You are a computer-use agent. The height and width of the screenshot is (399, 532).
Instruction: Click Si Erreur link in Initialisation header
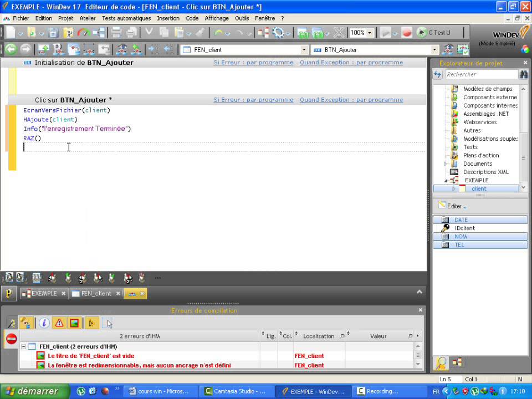pyautogui.click(x=253, y=63)
